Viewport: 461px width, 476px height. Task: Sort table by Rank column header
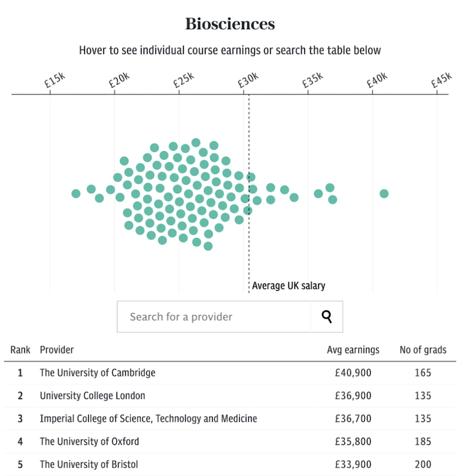pos(20,349)
